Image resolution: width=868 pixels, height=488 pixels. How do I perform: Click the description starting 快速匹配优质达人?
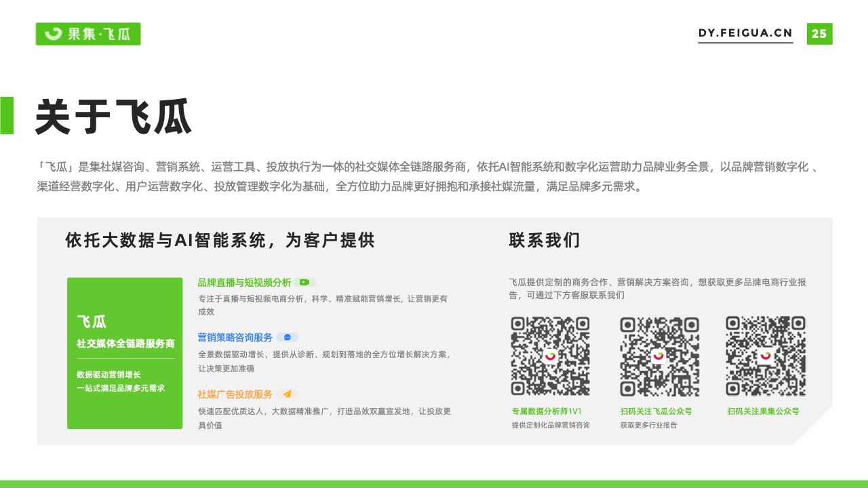click(x=324, y=418)
